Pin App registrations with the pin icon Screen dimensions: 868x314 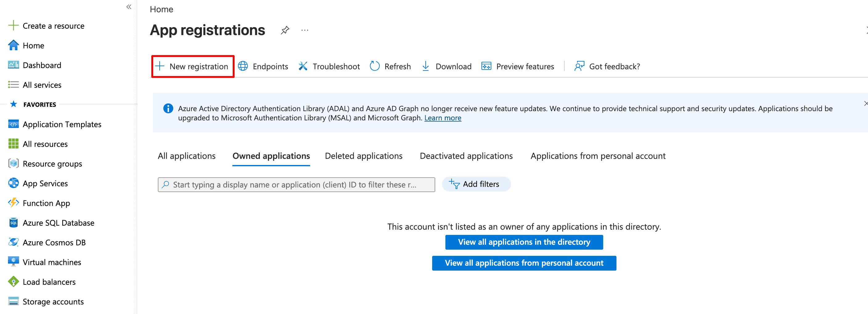(x=285, y=30)
